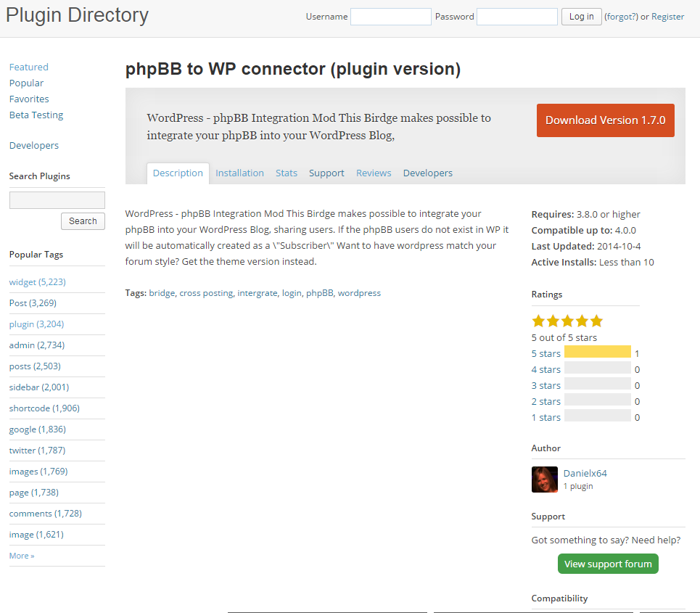700x613 pixels.
Task: Click the Search plugins button
Action: 83,221
